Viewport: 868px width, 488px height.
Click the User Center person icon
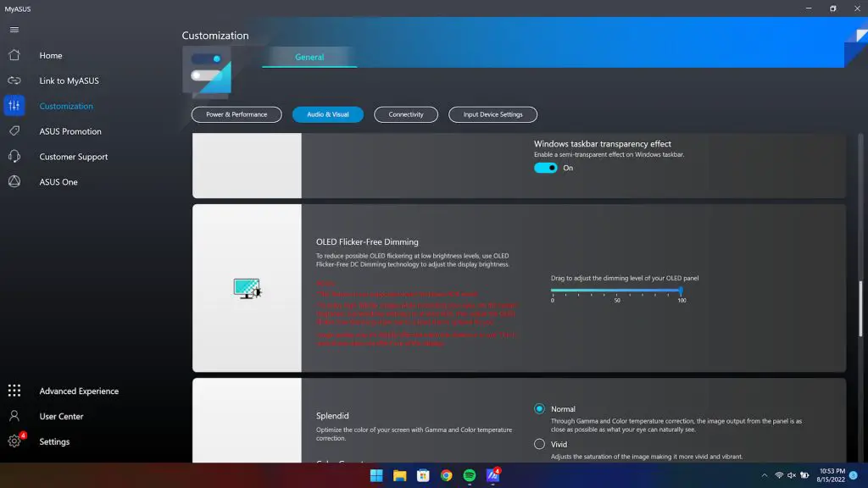14,416
